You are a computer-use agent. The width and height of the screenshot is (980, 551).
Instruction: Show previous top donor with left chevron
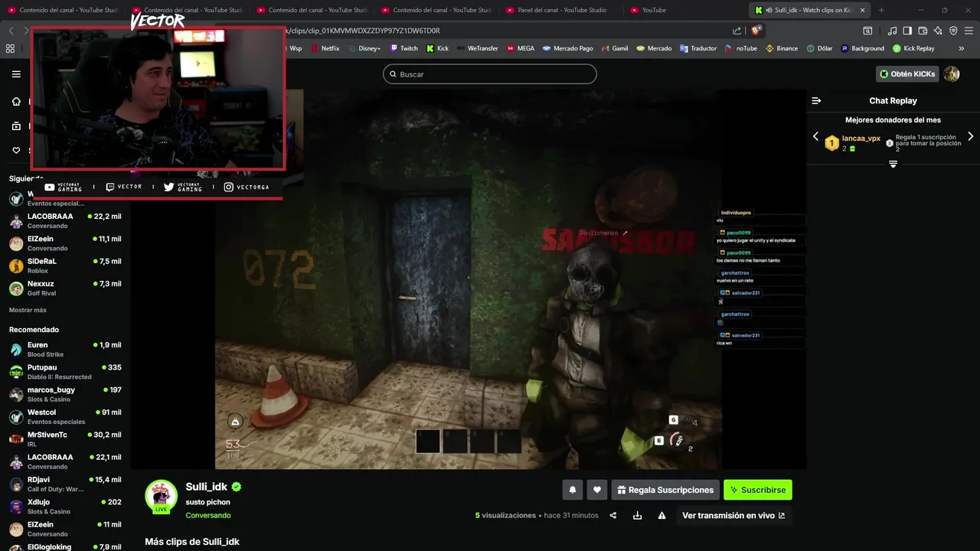point(815,136)
